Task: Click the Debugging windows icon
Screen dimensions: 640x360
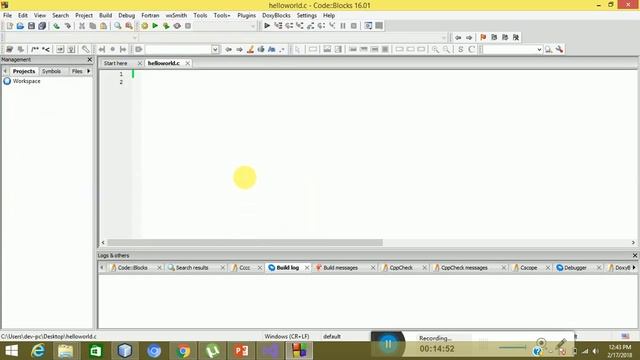Action: point(368,26)
